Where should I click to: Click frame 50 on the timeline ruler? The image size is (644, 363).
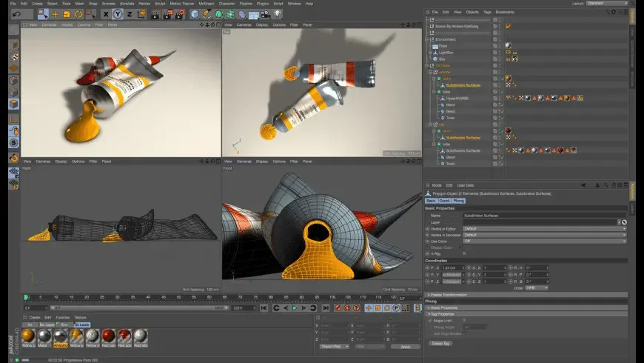click(178, 298)
